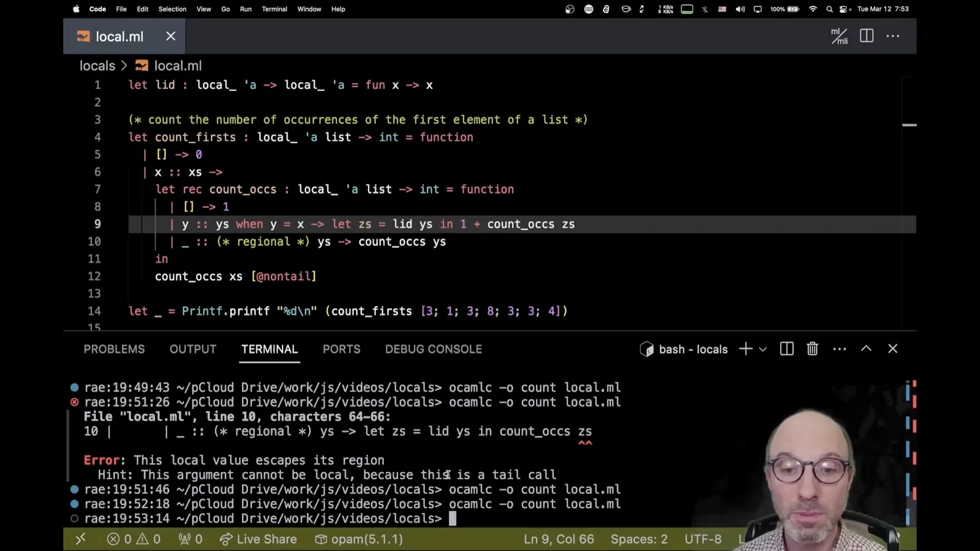Image resolution: width=980 pixels, height=551 pixels.
Task: Click the Spaces: 2 indentation setting
Action: pos(639,539)
